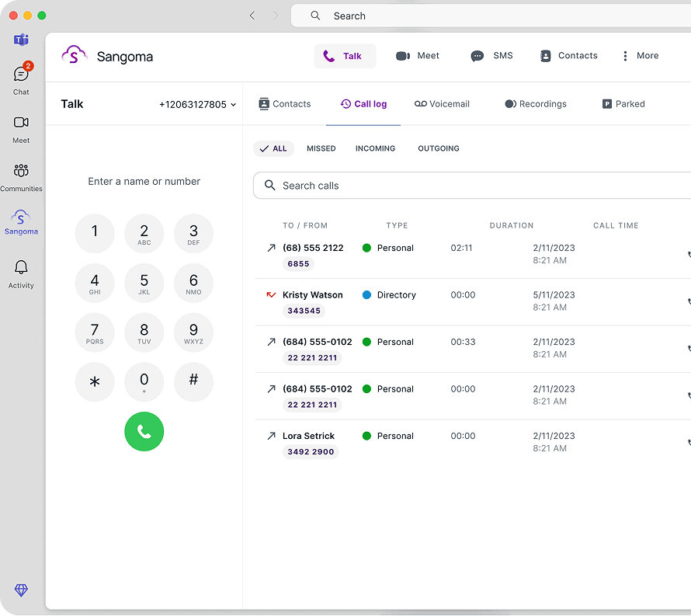This screenshot has height=616, width=691.
Task: Open the Recordings tab
Action: coord(535,104)
